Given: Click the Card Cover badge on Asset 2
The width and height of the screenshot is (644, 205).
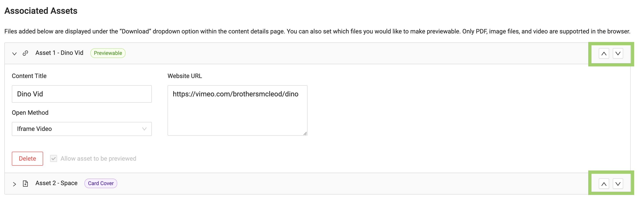Looking at the screenshot, I should click(101, 183).
